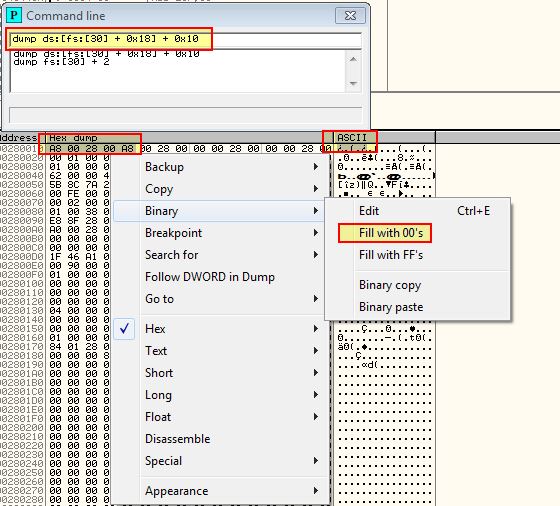Choose Binary copy
This screenshot has height=506, width=560.
[x=417, y=285]
